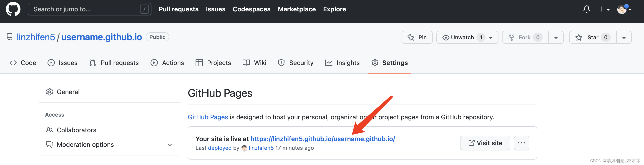Switch to the Insights tab
This screenshot has width=644, height=165.
(342, 63)
